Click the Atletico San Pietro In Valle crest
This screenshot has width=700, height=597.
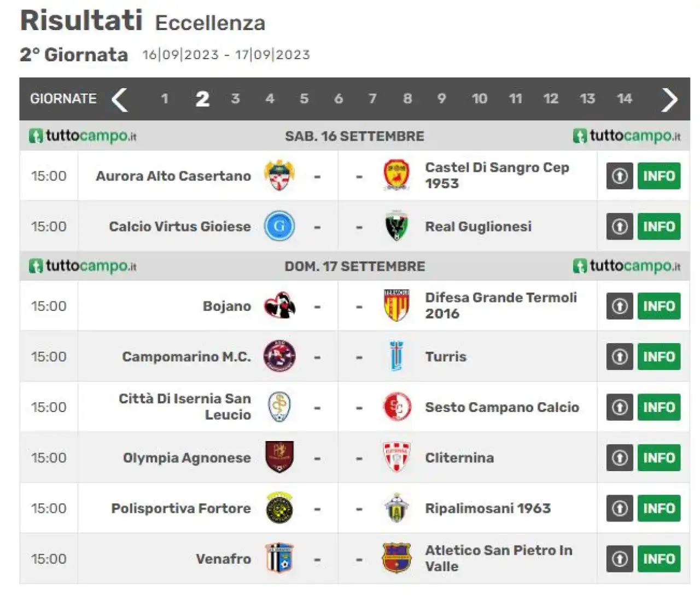coord(396,558)
